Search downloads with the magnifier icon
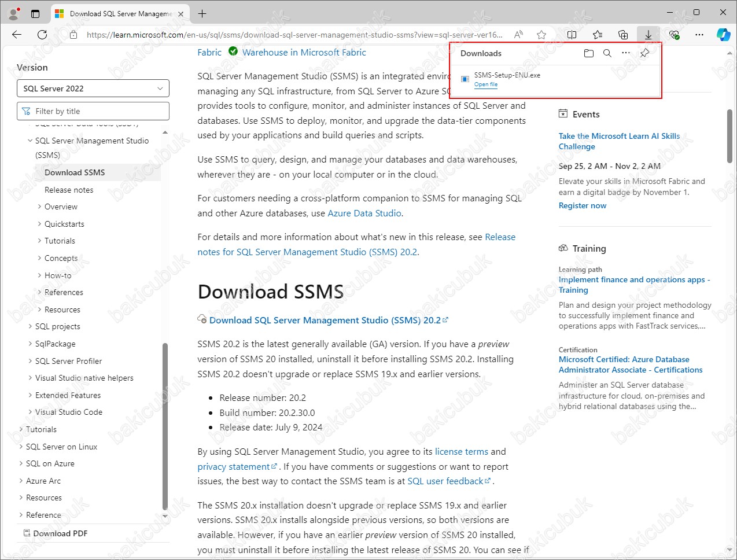The image size is (737, 560). pyautogui.click(x=607, y=53)
